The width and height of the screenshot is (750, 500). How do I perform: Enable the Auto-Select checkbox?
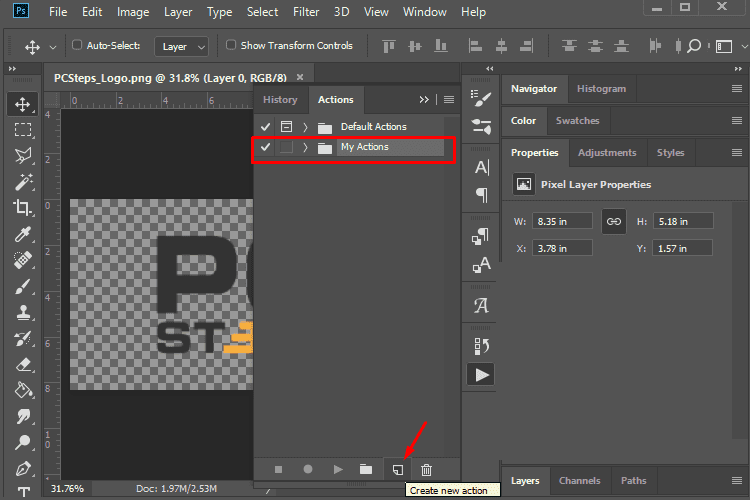pos(77,45)
